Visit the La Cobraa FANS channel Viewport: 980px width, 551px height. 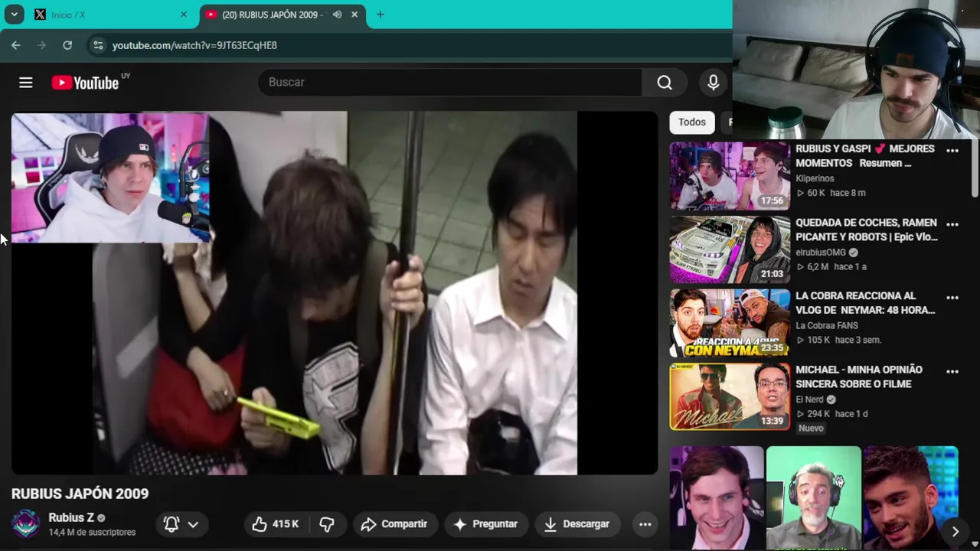click(x=827, y=325)
